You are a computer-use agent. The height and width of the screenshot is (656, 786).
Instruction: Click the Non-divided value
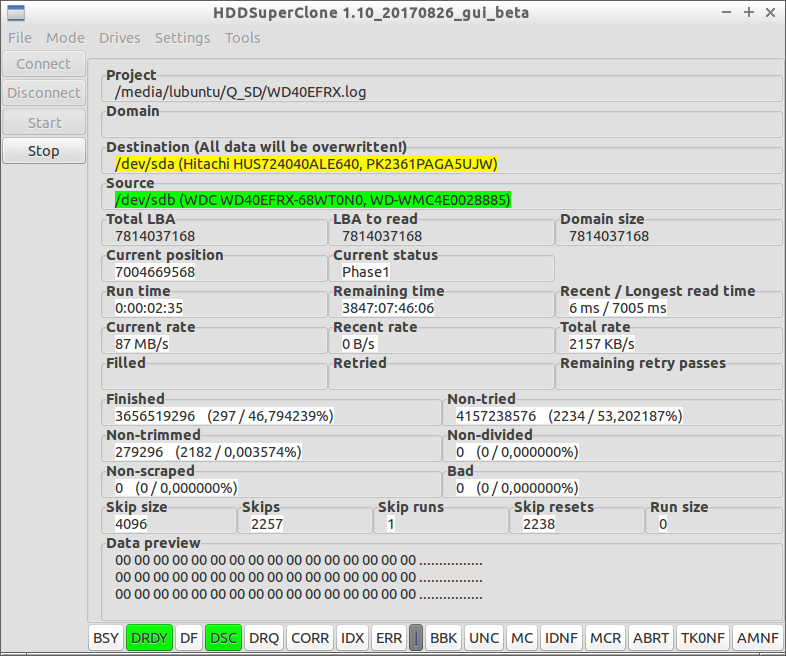tap(517, 452)
